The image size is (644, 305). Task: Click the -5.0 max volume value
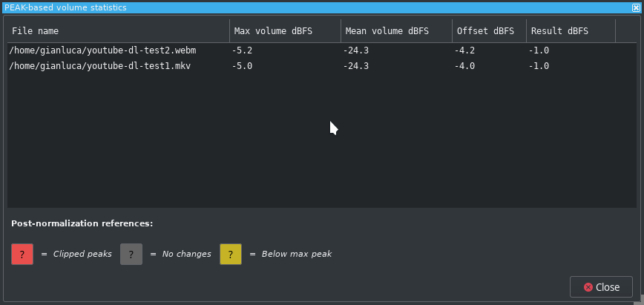(x=242, y=66)
